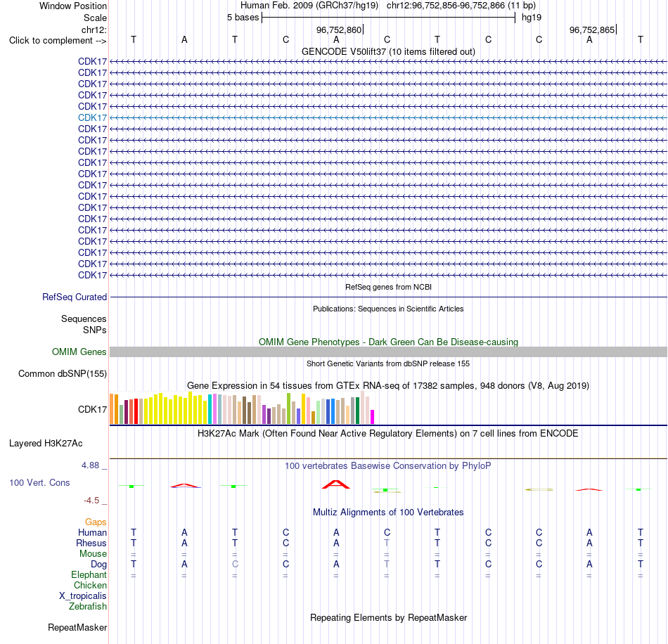Click the 96,752,865 position marker

[x=593, y=30]
